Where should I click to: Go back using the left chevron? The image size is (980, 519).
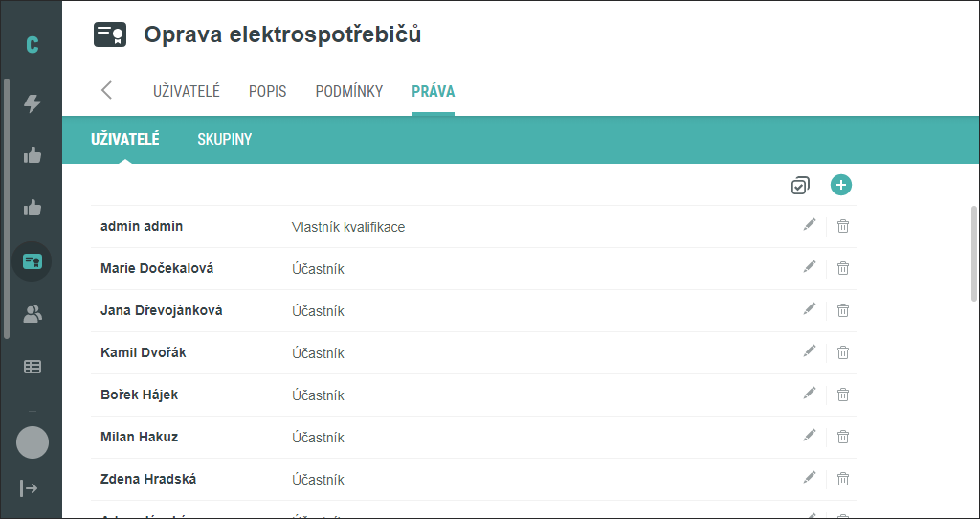pos(107,90)
